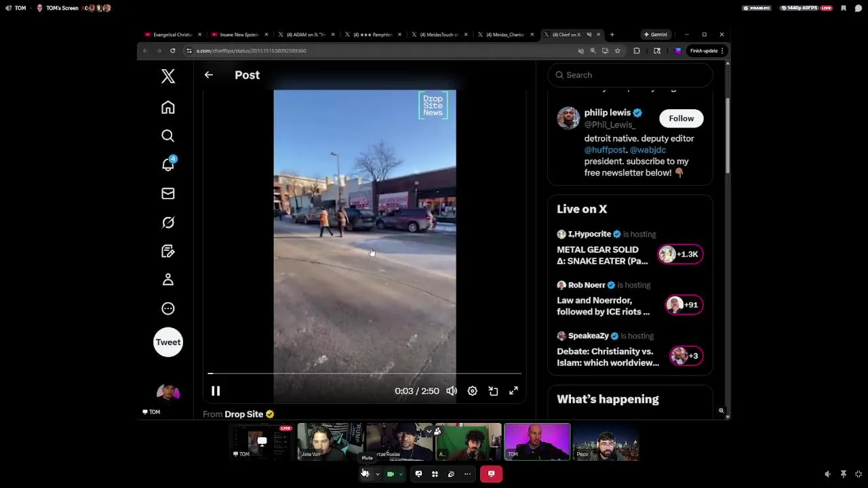Screen dimensions: 868x488
Task: Open video playback settings gear
Action: pyautogui.click(x=473, y=391)
